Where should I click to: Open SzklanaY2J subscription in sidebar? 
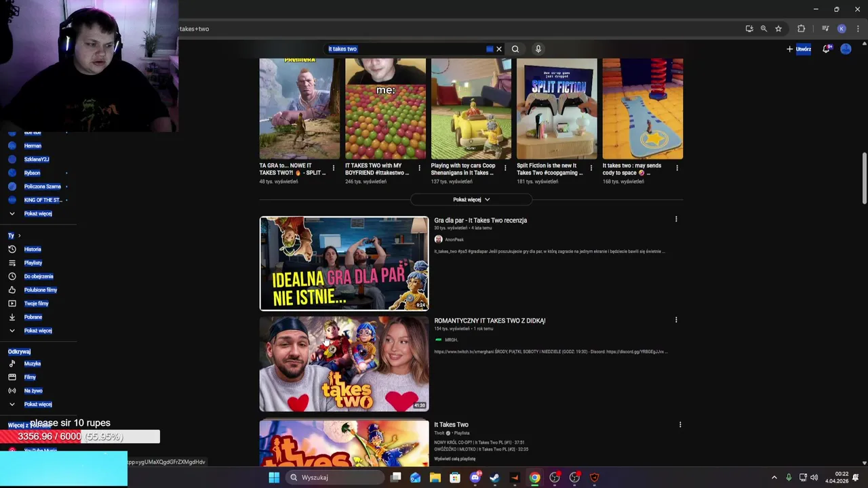[x=37, y=159]
